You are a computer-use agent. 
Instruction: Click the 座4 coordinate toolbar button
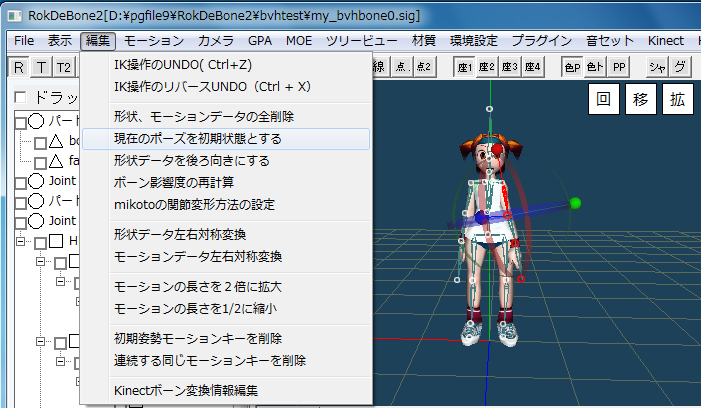click(x=532, y=67)
